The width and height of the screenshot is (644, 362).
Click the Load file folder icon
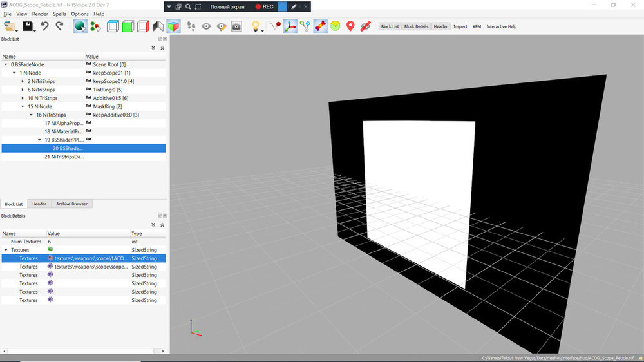[8, 26]
